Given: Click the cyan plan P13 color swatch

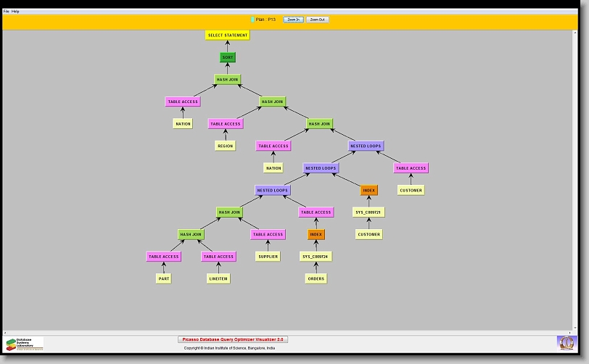Looking at the screenshot, I should 252,20.
